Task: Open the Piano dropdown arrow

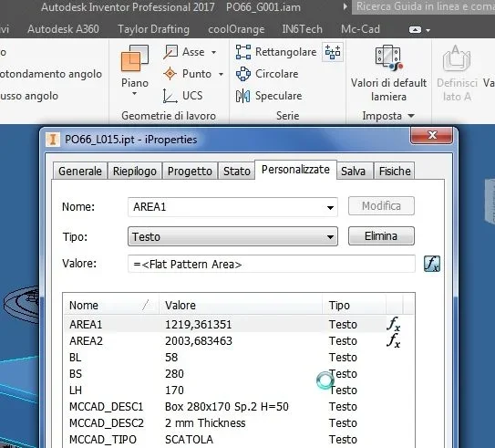Action: point(135,94)
